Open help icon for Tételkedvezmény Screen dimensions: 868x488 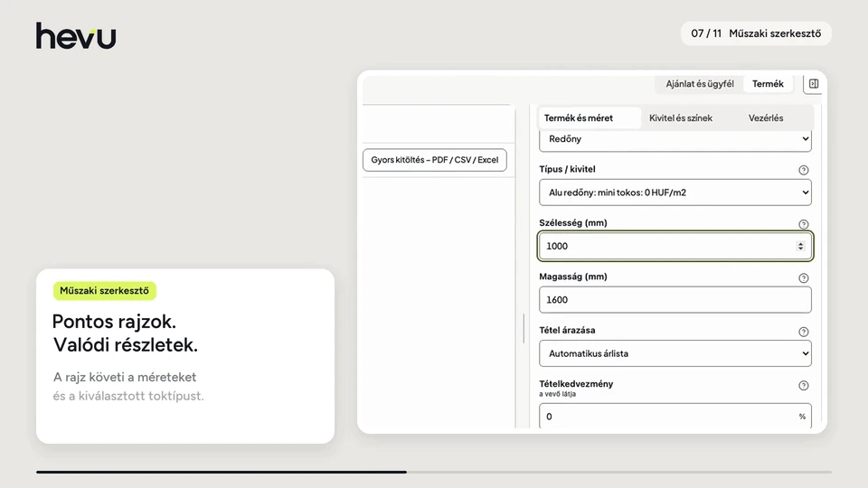click(803, 385)
